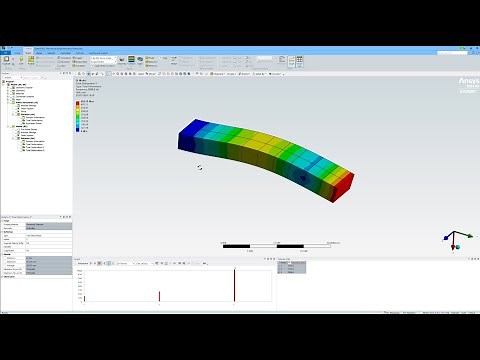Switch to the Home ribbon tab
This screenshot has height=360, width=480.
coord(17,53)
